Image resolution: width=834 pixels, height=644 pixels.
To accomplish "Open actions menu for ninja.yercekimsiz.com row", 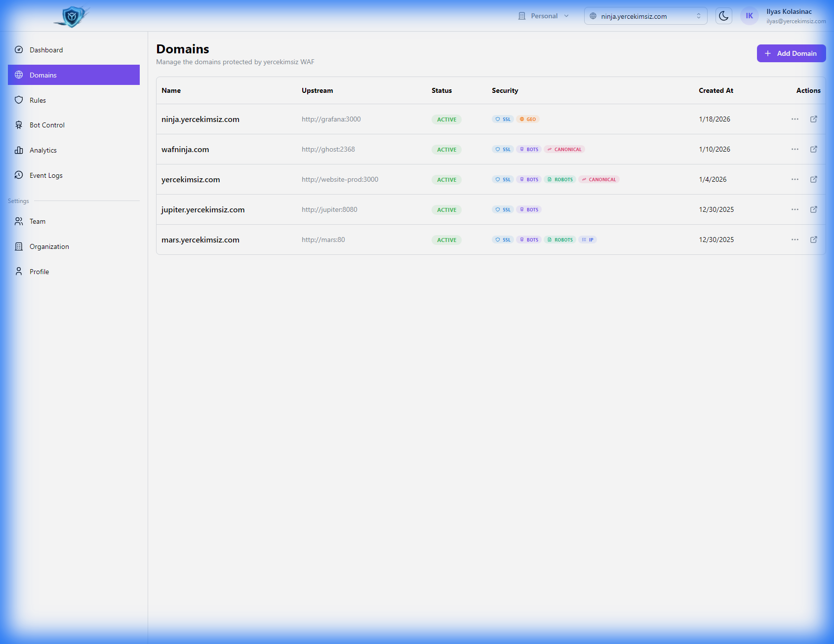I will tap(795, 119).
